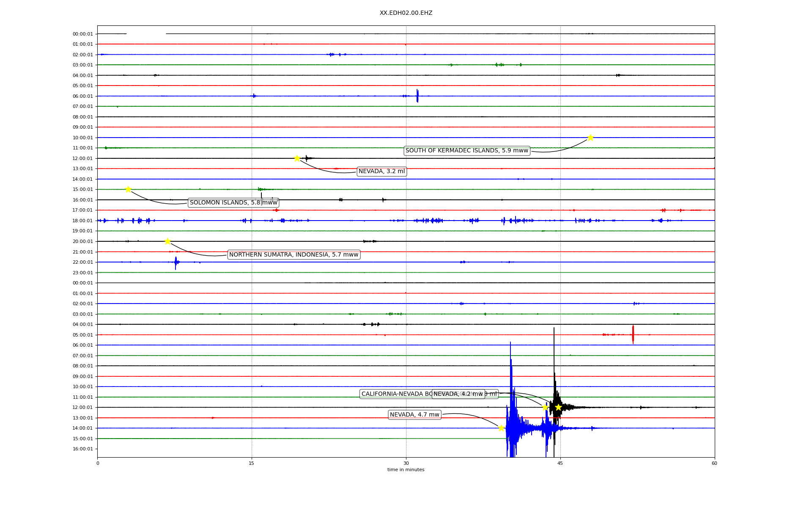812x508 pixels.
Task: Click the Northern Sumatra event star marker
Action: click(x=167, y=241)
